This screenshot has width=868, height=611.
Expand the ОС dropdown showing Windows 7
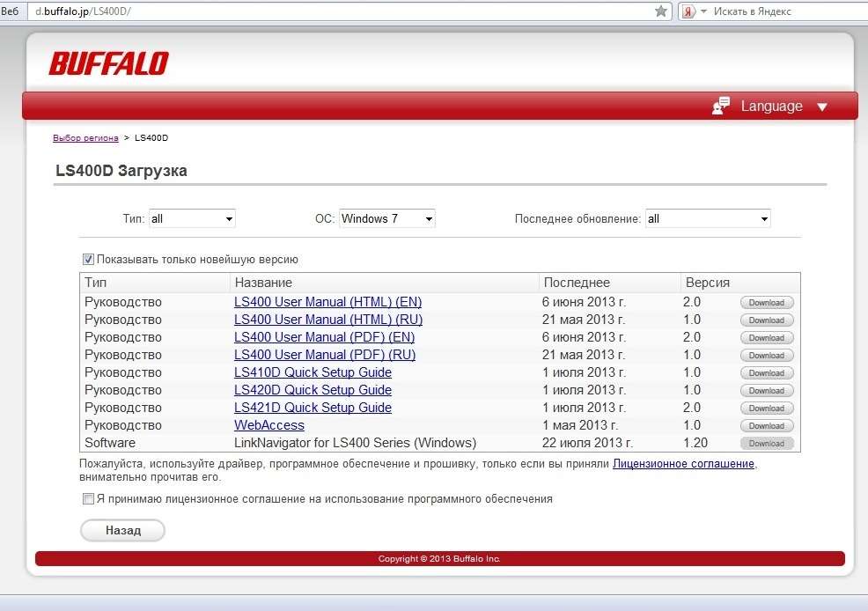386,218
